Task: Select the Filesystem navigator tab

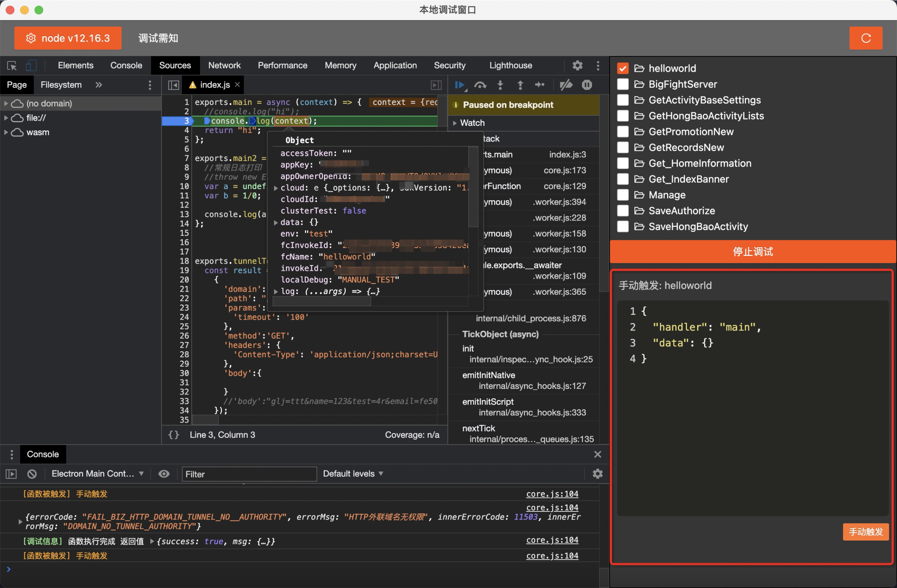Action: click(x=61, y=85)
